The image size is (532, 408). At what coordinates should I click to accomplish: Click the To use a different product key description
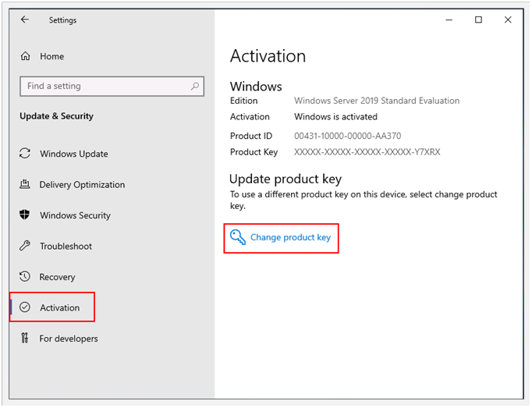pos(364,200)
